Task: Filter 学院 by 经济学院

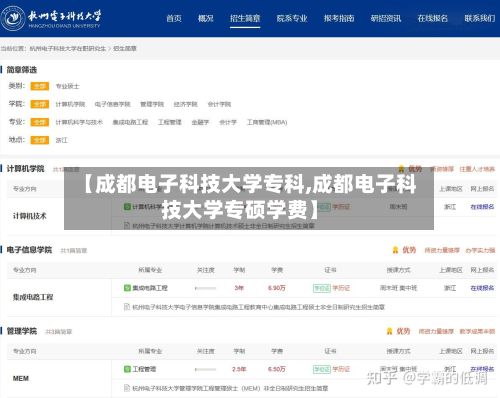Action: [x=186, y=104]
